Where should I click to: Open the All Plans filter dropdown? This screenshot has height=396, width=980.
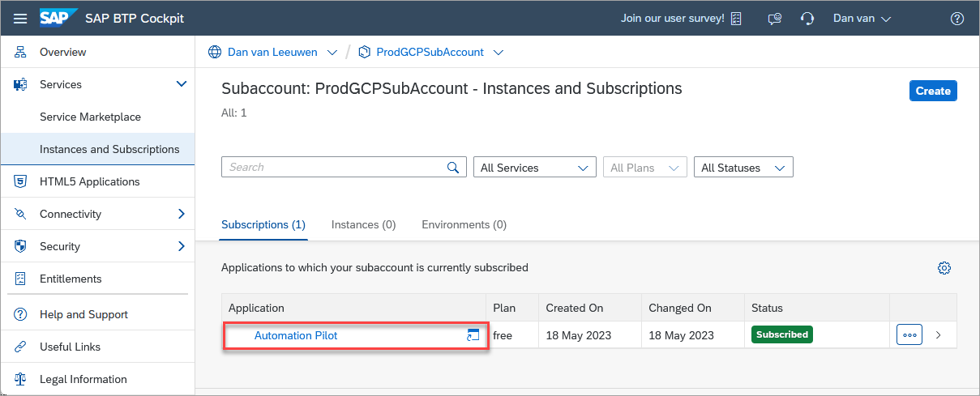point(645,168)
